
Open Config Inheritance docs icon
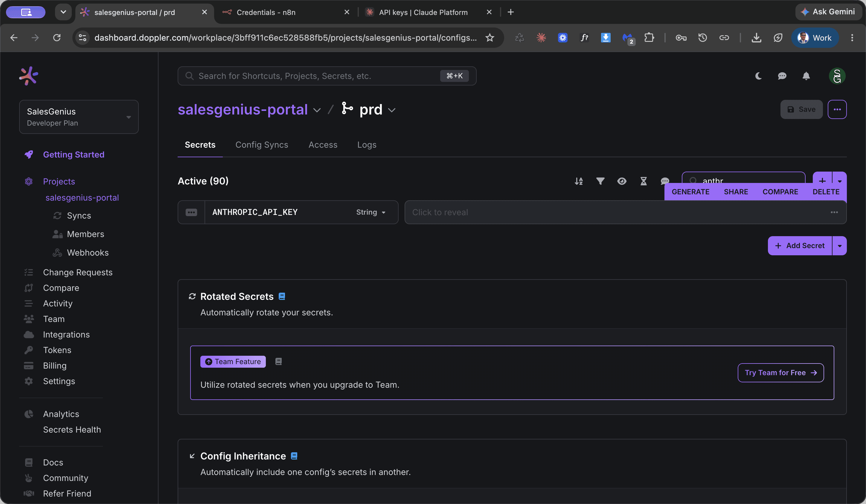(294, 456)
